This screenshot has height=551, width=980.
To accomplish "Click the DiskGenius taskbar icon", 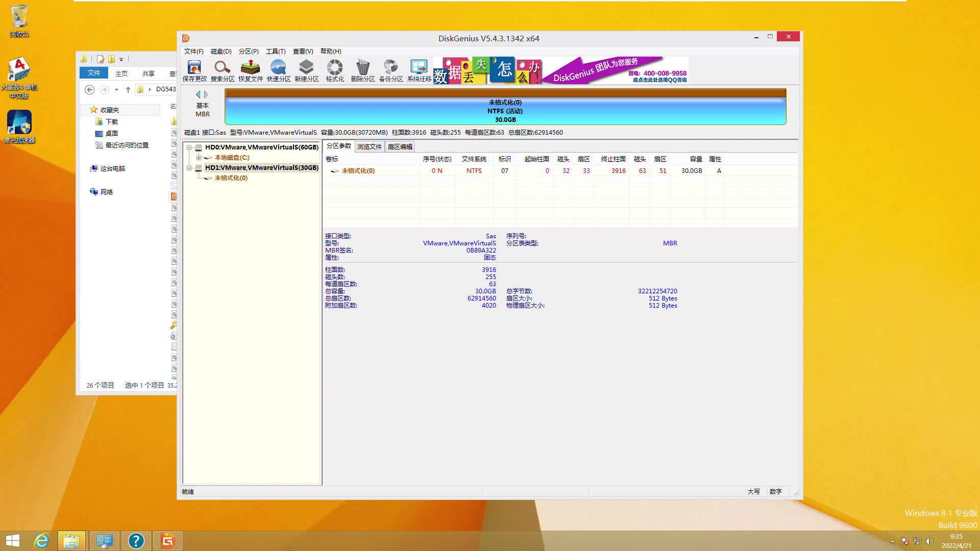I will 167,541.
